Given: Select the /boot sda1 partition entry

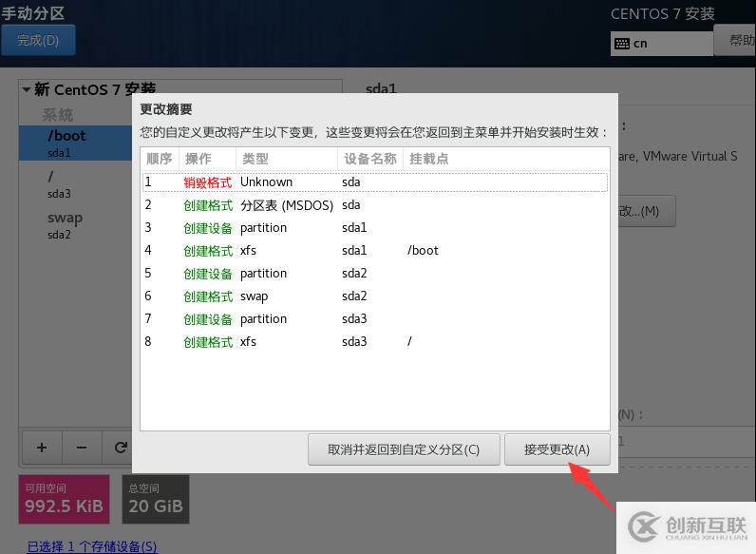Looking at the screenshot, I should click(76, 143).
